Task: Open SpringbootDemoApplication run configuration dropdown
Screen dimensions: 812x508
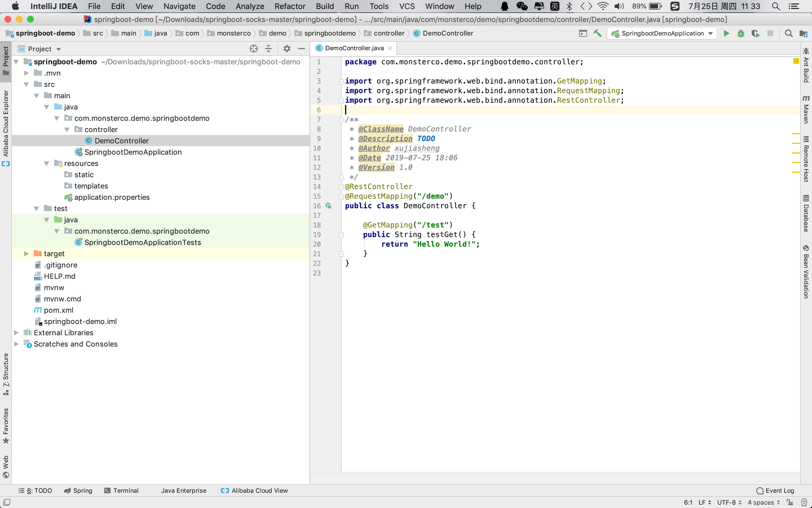Action: [x=662, y=33]
